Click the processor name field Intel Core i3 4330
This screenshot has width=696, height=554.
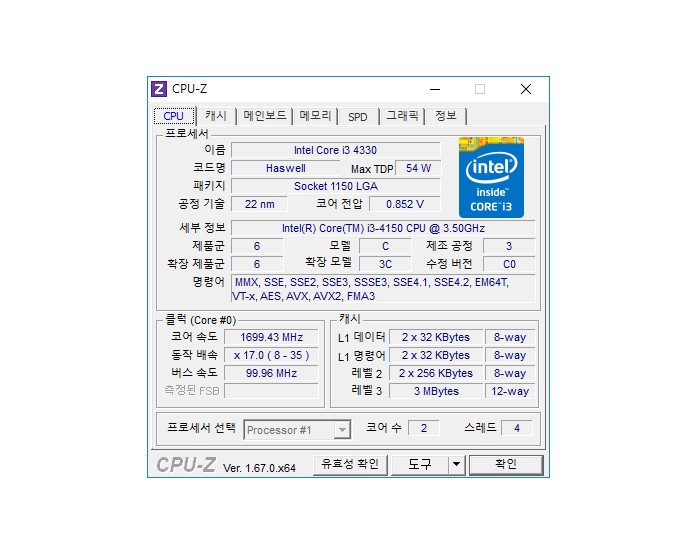point(336,150)
